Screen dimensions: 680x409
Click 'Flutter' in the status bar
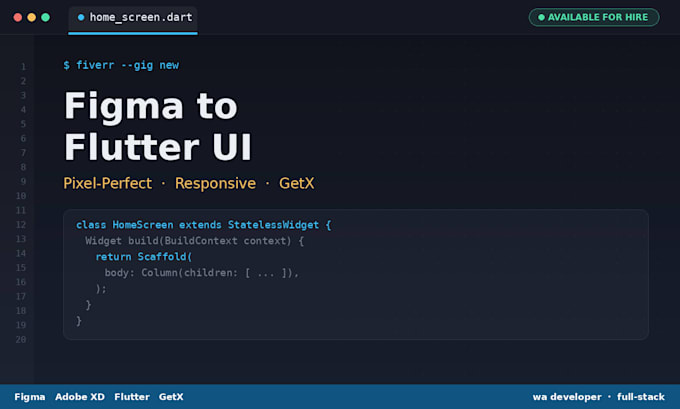tap(132, 397)
